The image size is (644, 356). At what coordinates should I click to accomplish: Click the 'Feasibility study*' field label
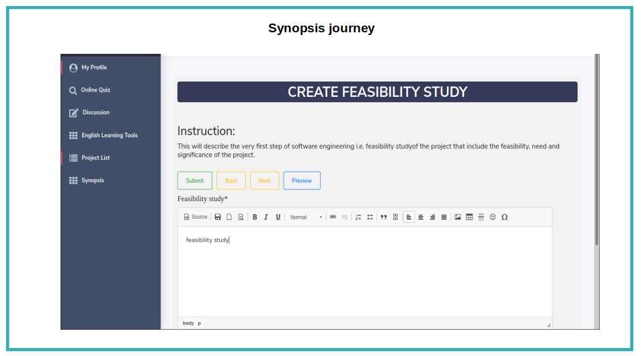click(202, 199)
